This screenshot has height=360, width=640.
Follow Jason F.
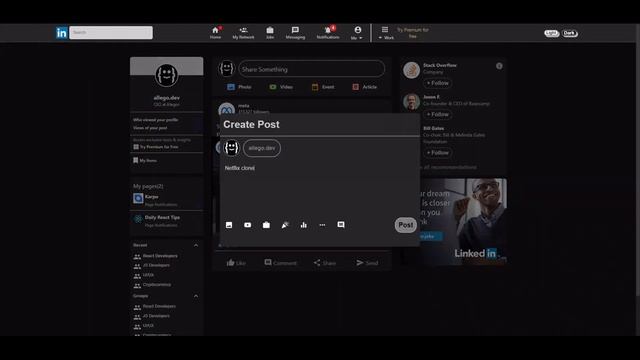438,115
